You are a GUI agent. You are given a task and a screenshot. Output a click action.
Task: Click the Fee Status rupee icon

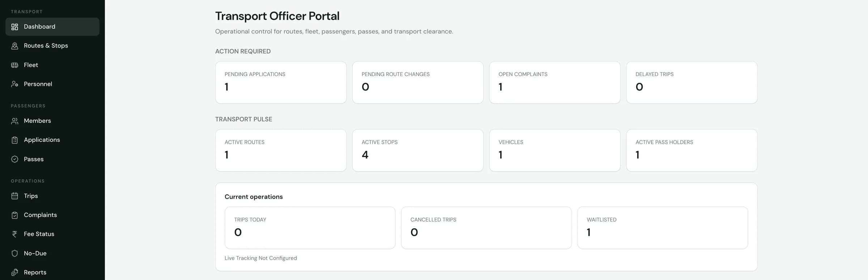click(x=14, y=234)
